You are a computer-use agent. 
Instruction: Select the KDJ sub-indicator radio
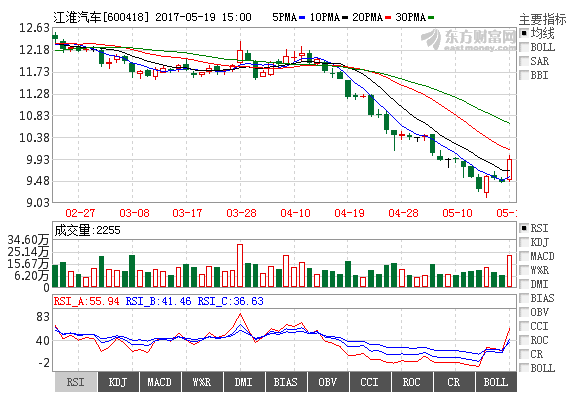[524, 242]
